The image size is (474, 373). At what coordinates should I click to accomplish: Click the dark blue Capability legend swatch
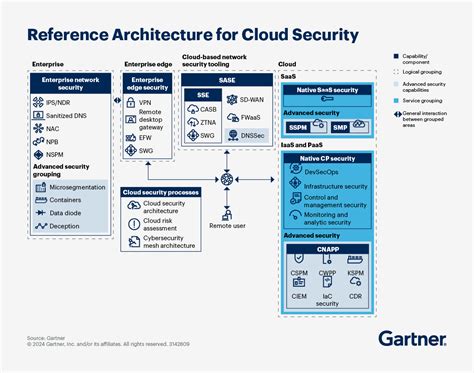pyautogui.click(x=396, y=56)
